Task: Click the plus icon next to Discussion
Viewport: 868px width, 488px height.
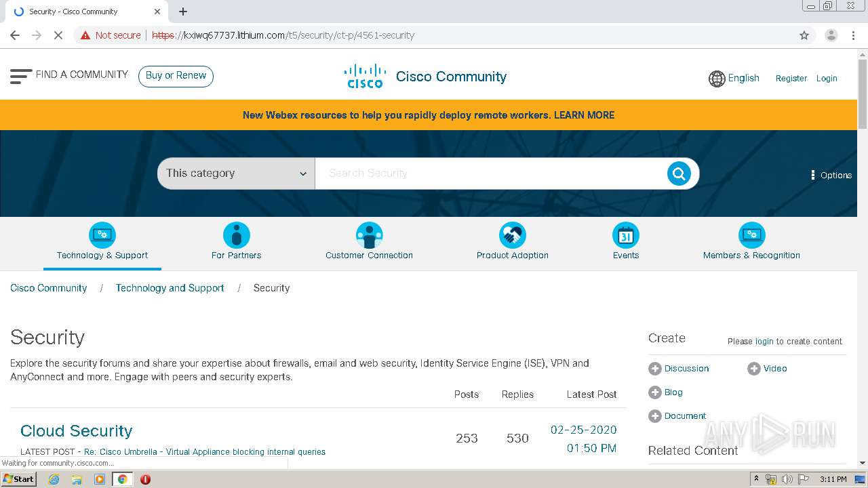Action: click(x=654, y=369)
